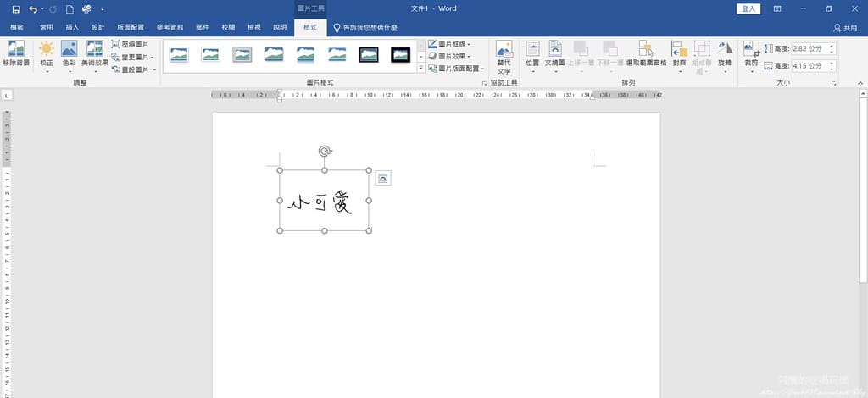The height and width of the screenshot is (398, 868).
Task: Click vertical scrollbar up arrow
Action: click(x=863, y=95)
